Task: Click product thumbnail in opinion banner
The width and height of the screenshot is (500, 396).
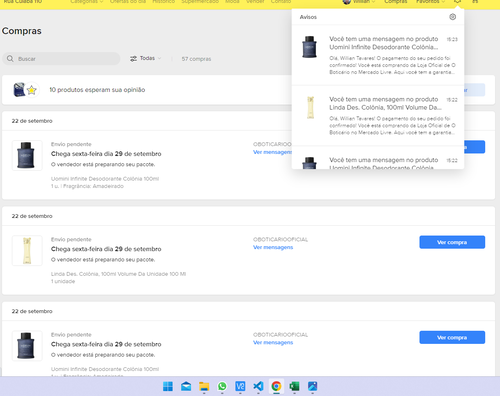Action: [19, 90]
